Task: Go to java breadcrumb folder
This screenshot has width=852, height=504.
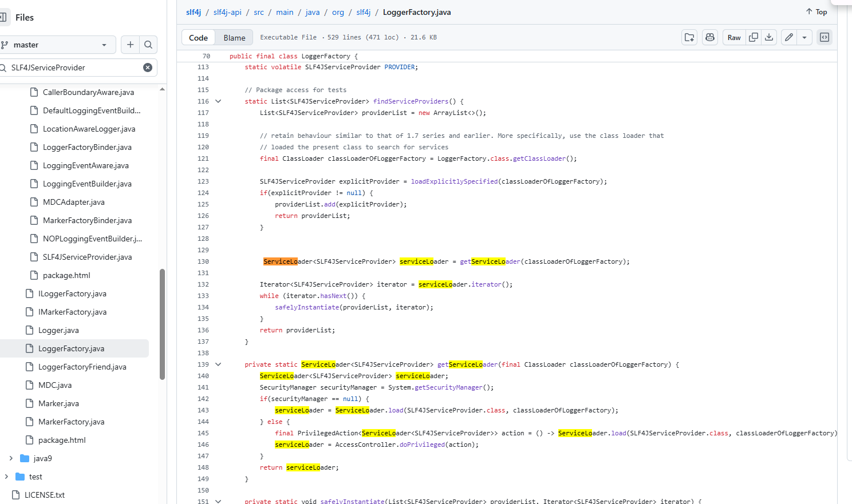Action: point(313,12)
